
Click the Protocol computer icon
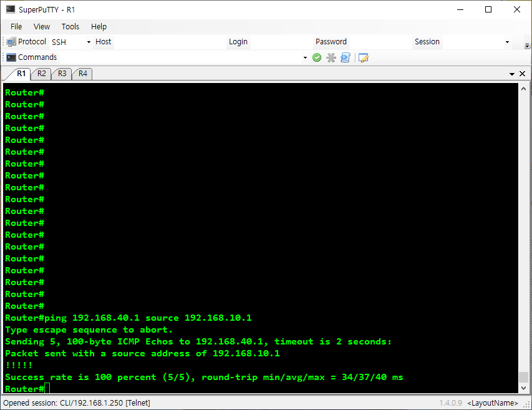coord(11,42)
